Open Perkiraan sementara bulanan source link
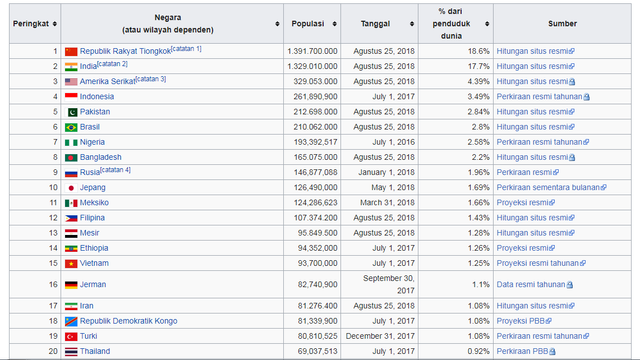 pyautogui.click(x=551, y=187)
